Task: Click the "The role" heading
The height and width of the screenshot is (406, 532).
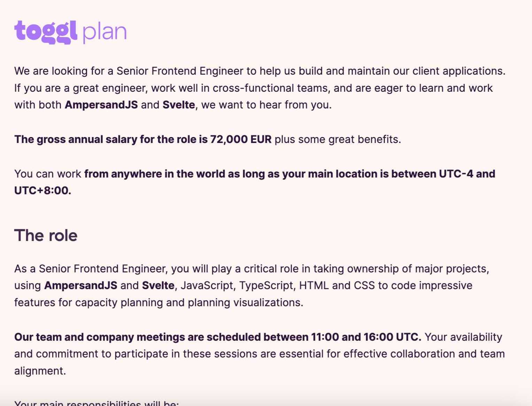Action: [46, 235]
